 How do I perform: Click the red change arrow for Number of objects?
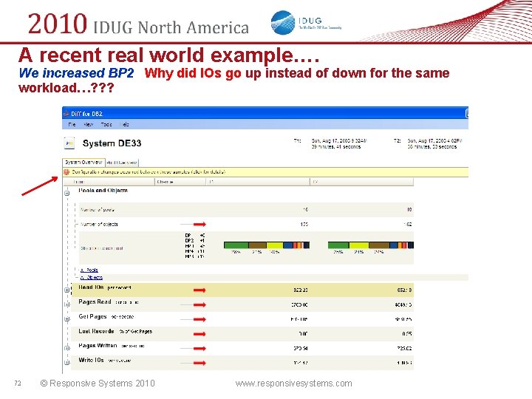pyautogui.click(x=199, y=225)
